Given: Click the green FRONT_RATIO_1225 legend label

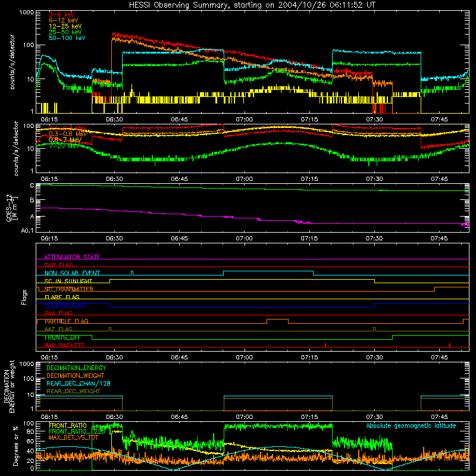Looking at the screenshot, I should click(77, 431).
